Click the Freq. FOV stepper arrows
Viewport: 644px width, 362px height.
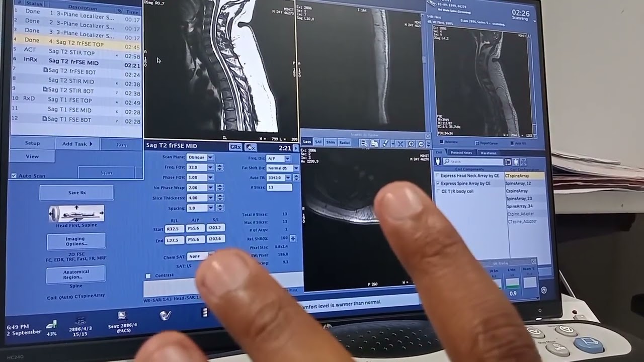(x=219, y=167)
